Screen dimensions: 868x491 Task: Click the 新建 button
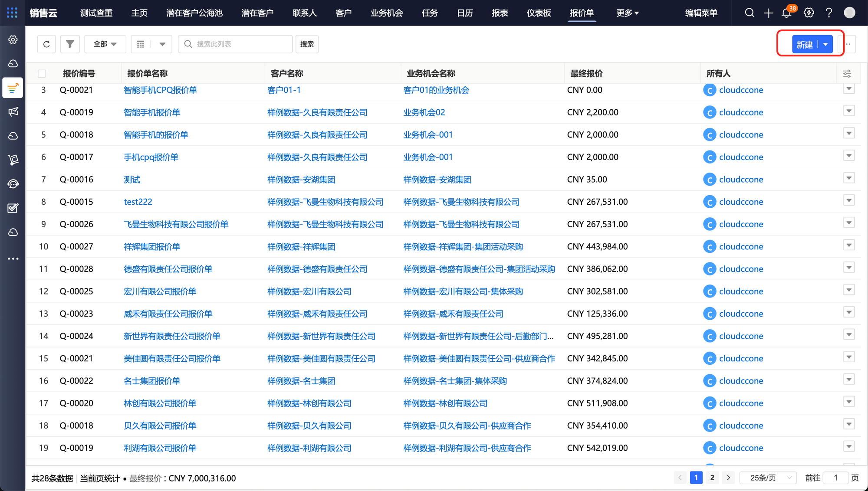click(x=804, y=45)
